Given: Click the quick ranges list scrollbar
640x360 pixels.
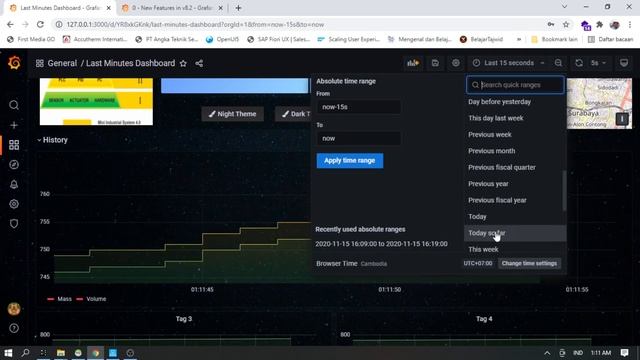Looking at the screenshot, I should pyautogui.click(x=564, y=191).
